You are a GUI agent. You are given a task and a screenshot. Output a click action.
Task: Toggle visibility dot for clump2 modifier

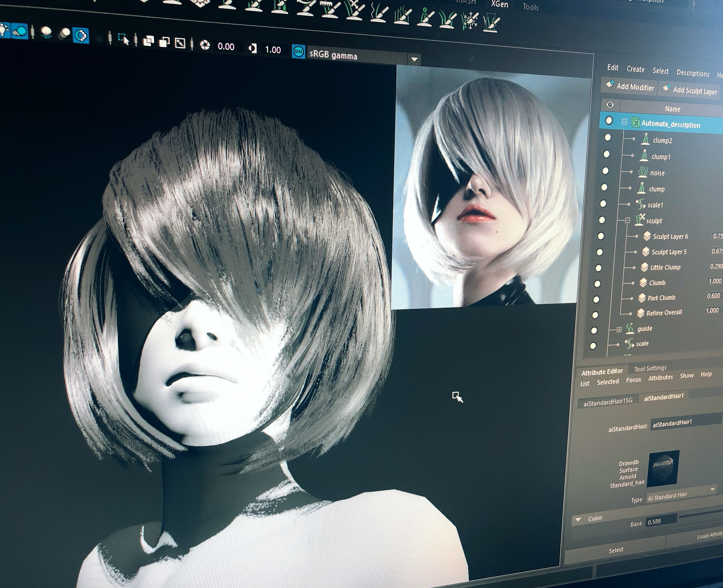(608, 137)
